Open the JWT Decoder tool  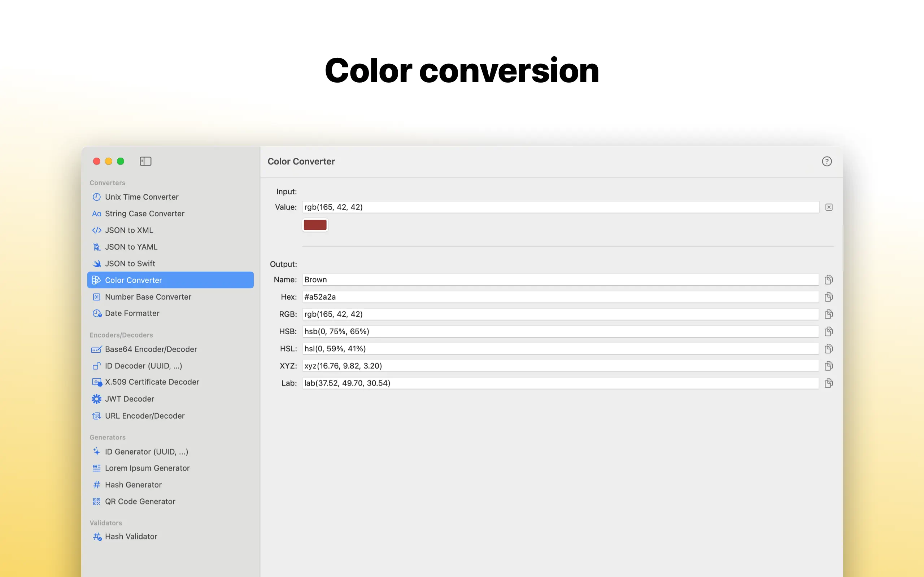click(130, 399)
